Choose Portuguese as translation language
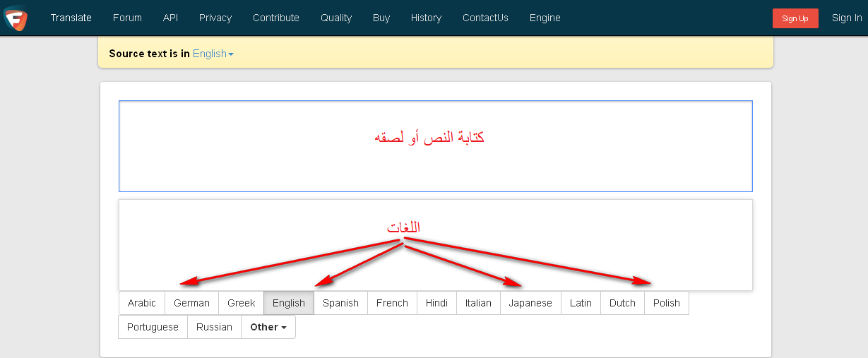 tap(153, 327)
